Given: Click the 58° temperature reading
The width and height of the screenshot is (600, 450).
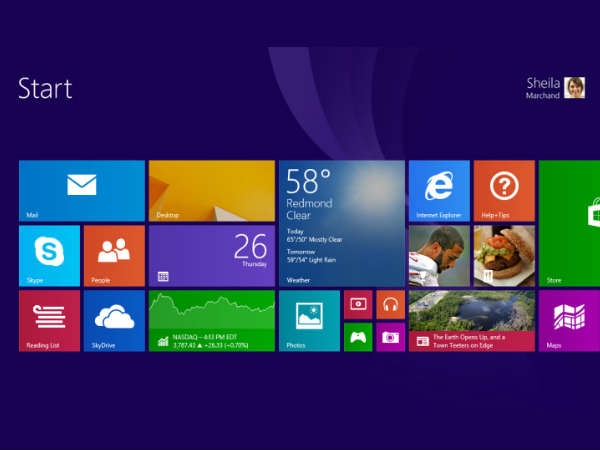Looking at the screenshot, I should pyautogui.click(x=308, y=181).
